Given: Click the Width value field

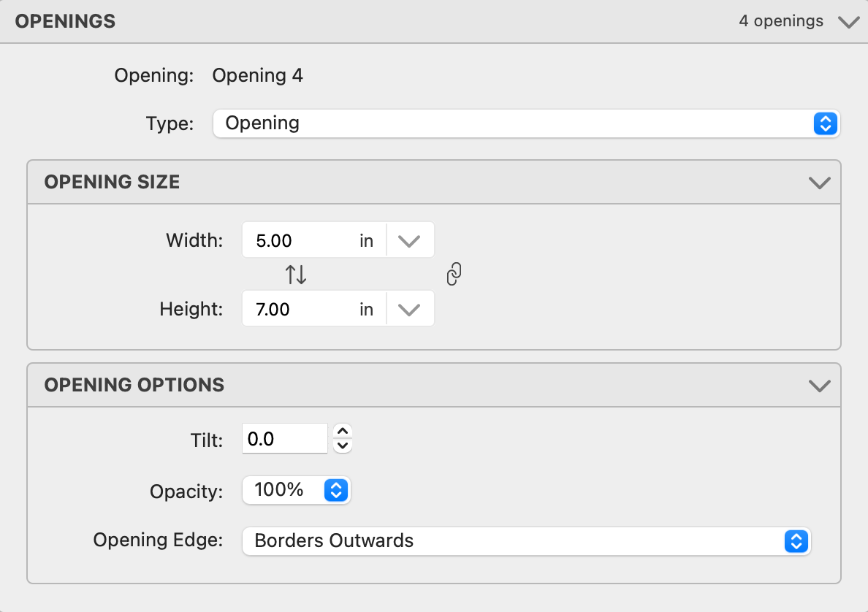Looking at the screenshot, I should point(300,240).
